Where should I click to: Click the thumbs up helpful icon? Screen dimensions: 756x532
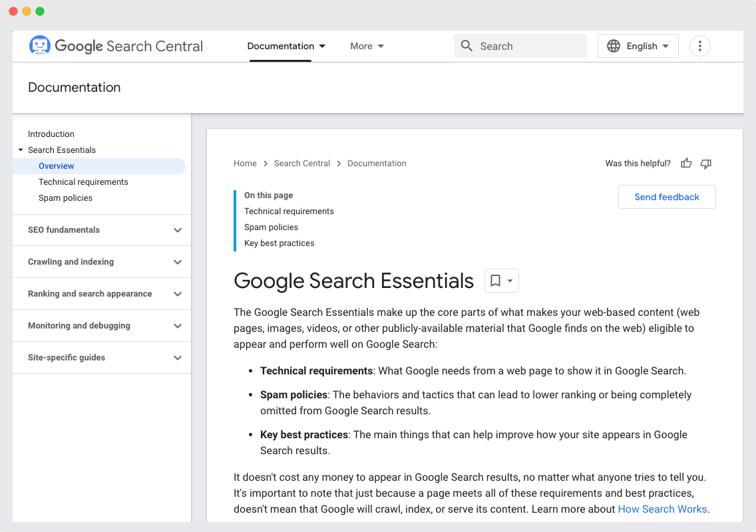pyautogui.click(x=686, y=164)
